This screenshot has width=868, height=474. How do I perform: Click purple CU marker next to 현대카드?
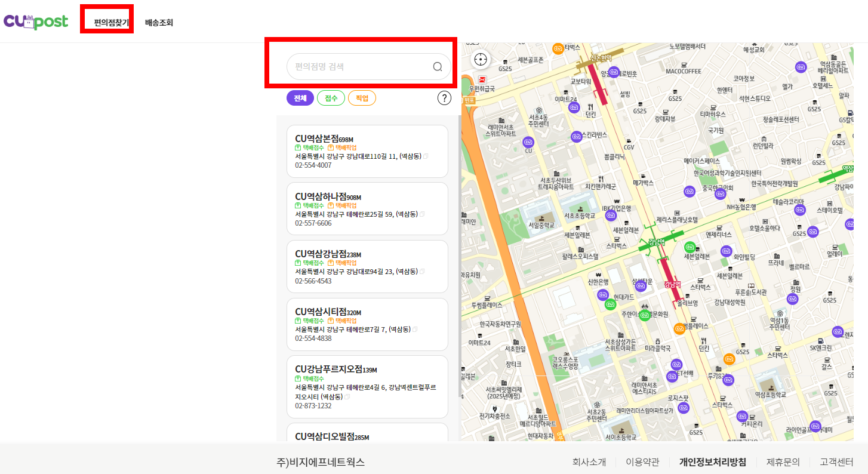603,295
